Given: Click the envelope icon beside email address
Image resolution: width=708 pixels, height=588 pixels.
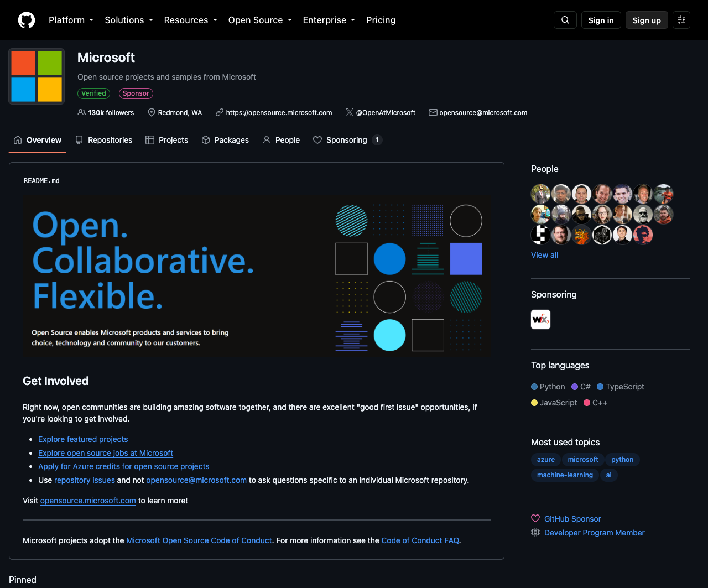Looking at the screenshot, I should point(433,112).
